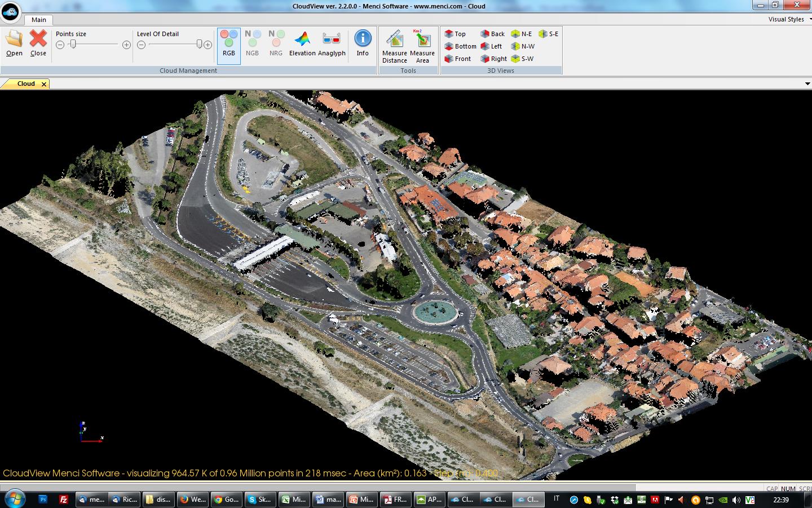Click the 22:39 system clock
This screenshot has width=812, height=508.
[781, 500]
